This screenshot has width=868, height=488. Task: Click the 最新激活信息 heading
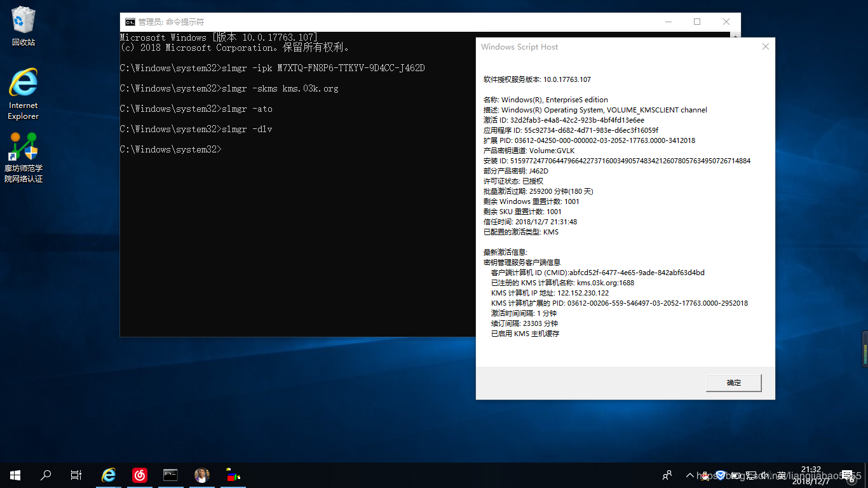505,252
